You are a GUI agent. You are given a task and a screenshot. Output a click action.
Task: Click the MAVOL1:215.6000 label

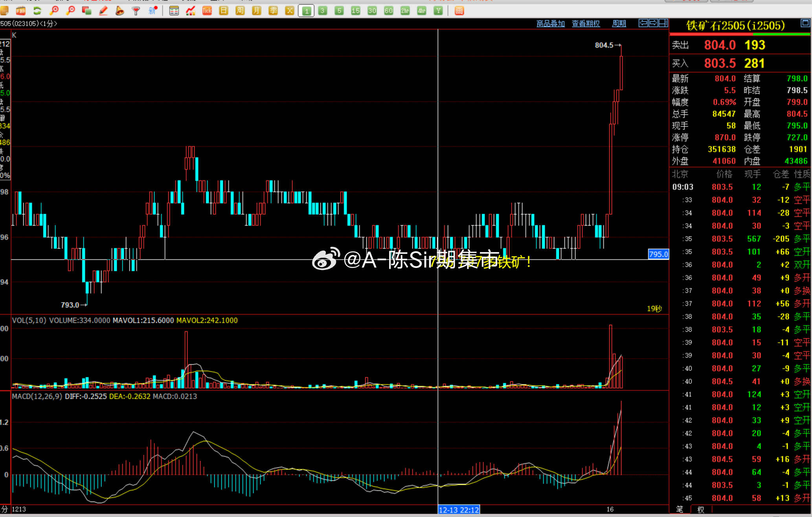(143, 321)
